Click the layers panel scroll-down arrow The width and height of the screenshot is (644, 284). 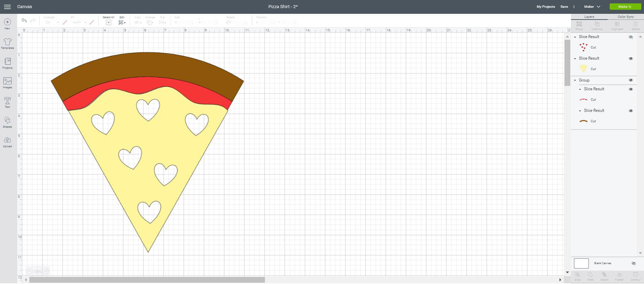coord(640,253)
